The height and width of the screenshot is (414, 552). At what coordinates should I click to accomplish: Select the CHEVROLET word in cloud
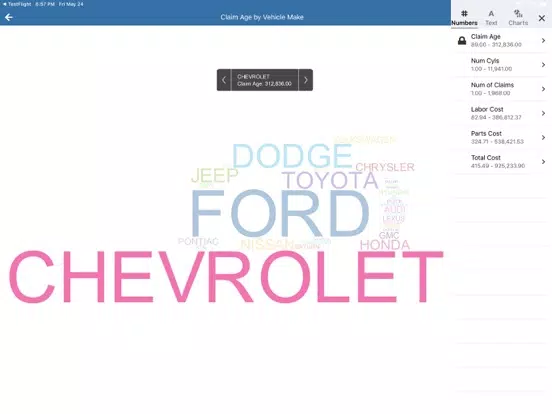(x=226, y=277)
